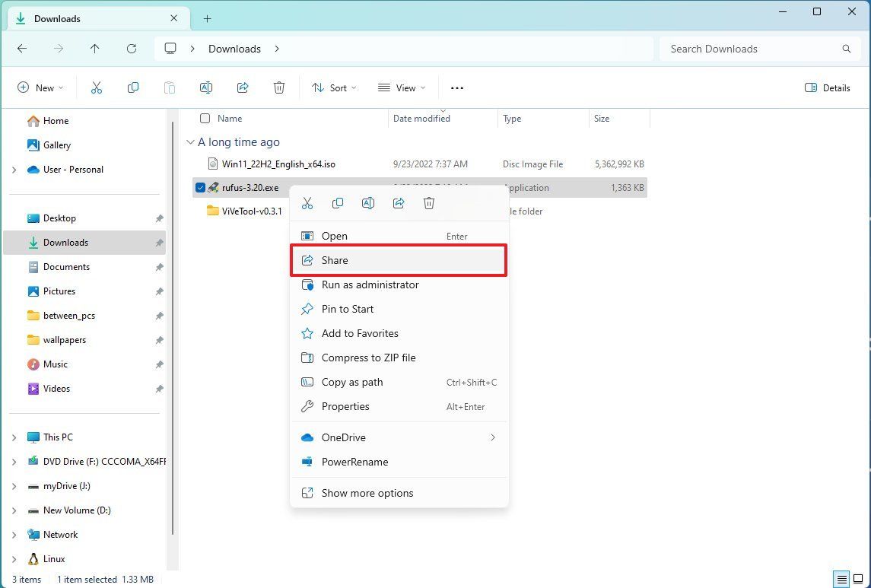The image size is (871, 588).
Task: Choose Open from the context menu
Action: 335,236
